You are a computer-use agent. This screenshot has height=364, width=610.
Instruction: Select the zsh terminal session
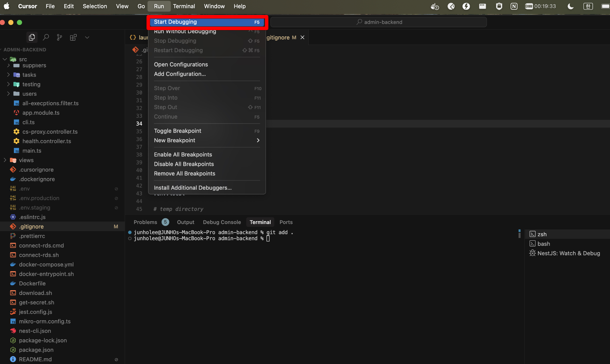542,234
